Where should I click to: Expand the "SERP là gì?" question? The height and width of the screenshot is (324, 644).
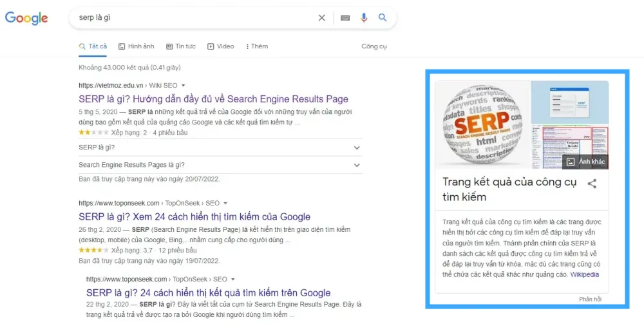click(357, 148)
